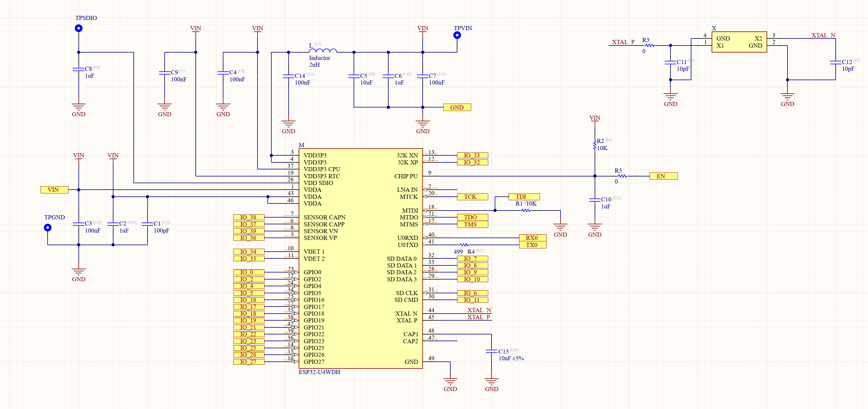Click the IO_38 port label
This screenshot has height=409, width=868.
point(249,217)
